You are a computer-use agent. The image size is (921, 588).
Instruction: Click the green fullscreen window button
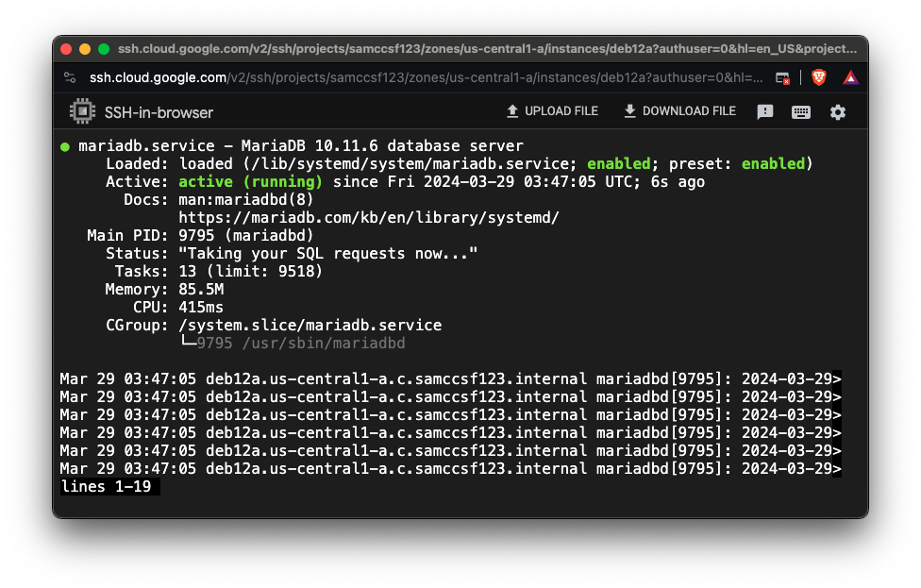click(104, 49)
